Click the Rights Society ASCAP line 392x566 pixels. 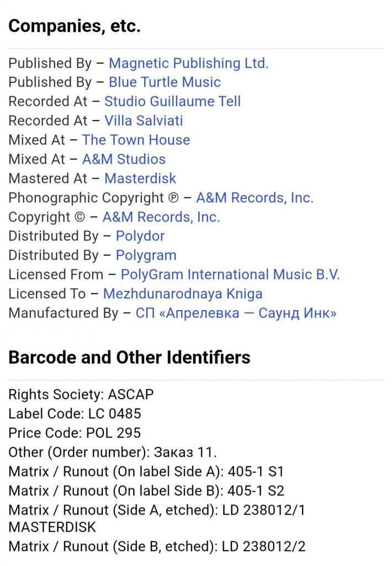81,395
